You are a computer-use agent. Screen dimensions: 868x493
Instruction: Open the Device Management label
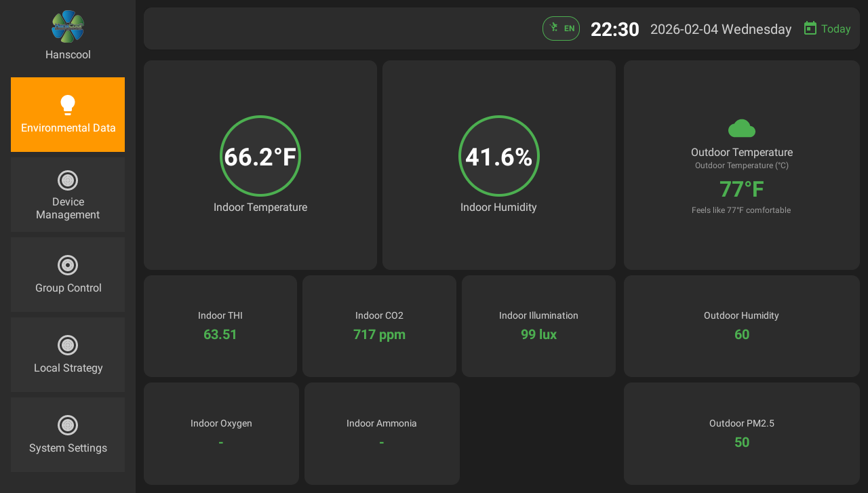point(68,208)
